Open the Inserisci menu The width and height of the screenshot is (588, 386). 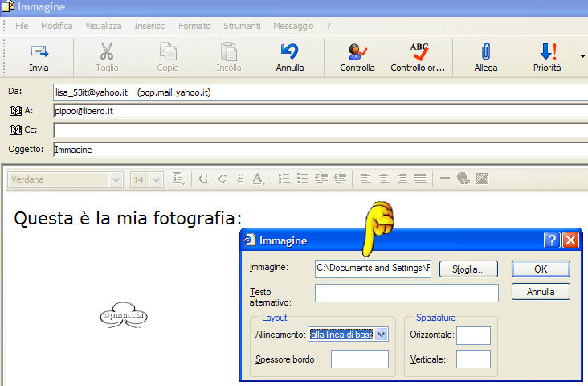point(150,26)
